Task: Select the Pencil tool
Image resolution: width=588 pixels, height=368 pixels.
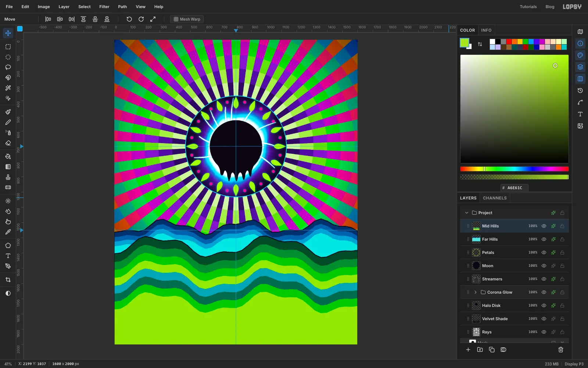Action: point(8,122)
